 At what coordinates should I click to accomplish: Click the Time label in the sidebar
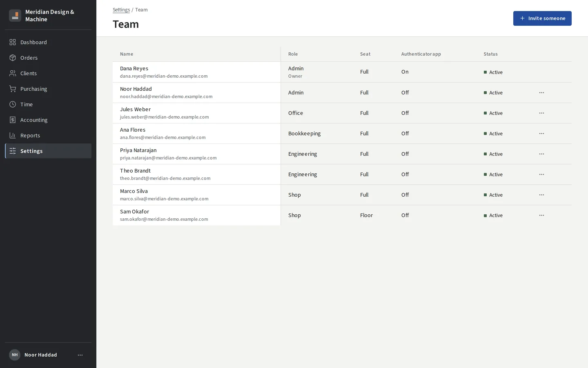[x=27, y=104]
